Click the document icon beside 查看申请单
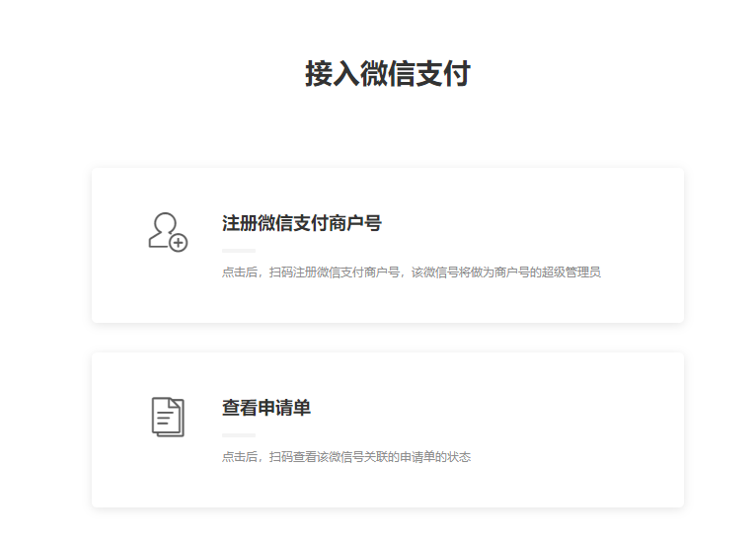The width and height of the screenshot is (756, 544). coord(168,417)
